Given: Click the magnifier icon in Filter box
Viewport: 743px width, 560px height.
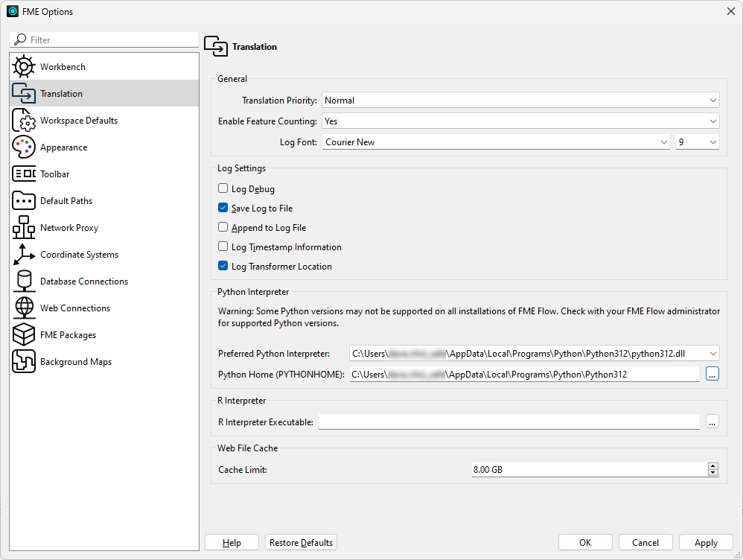Looking at the screenshot, I should pos(20,39).
